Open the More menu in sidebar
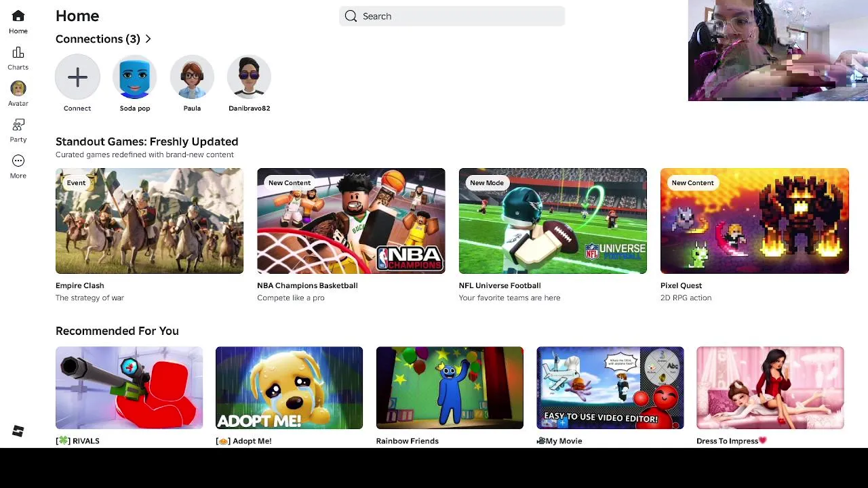This screenshot has height=488, width=868. 18,161
